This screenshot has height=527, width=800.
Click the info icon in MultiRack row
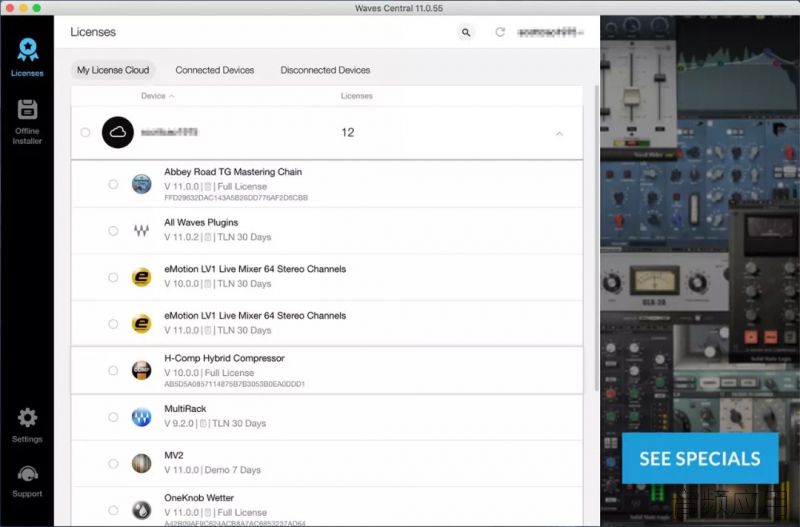click(x=203, y=423)
